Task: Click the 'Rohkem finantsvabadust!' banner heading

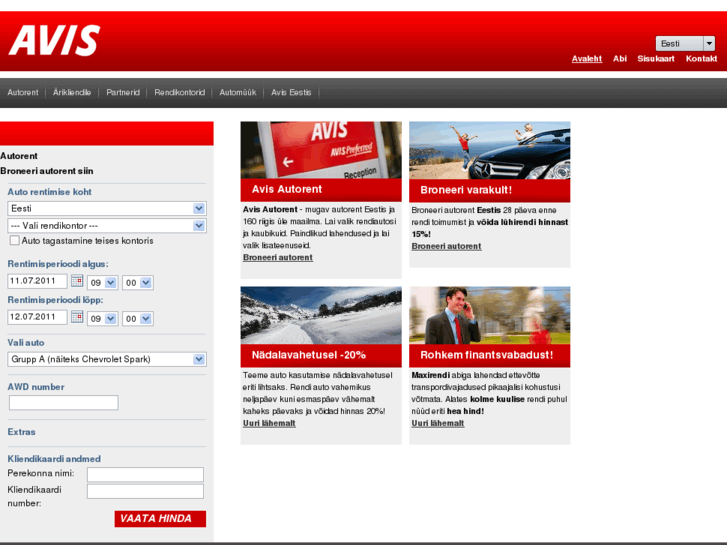Action: pyautogui.click(x=490, y=355)
